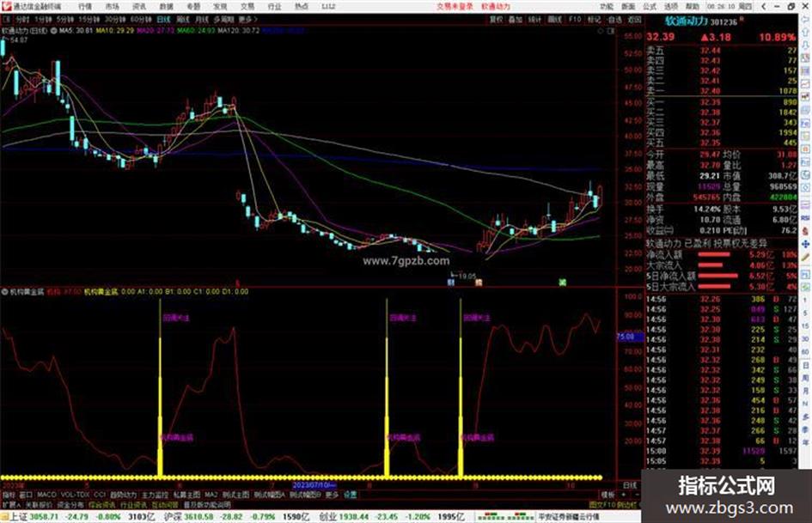Image resolution: width=812 pixels, height=523 pixels.
Task: Switch chart to 5分钟 period
Action: point(65,19)
